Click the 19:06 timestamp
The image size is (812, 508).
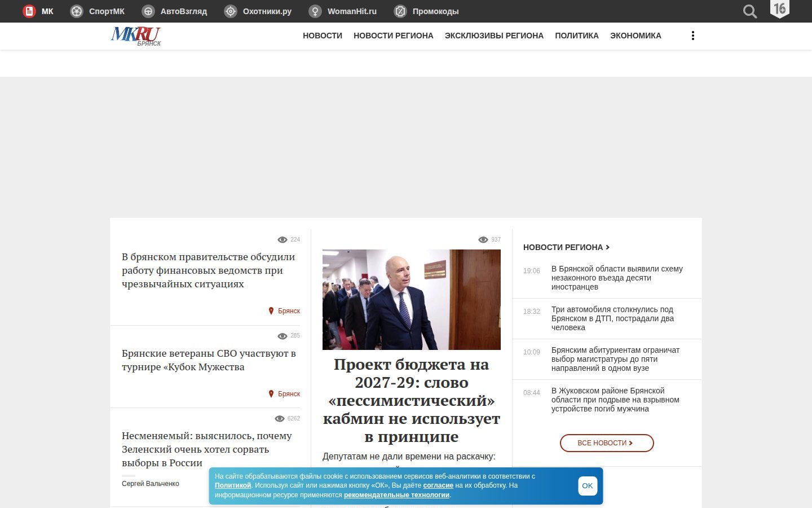(532, 271)
